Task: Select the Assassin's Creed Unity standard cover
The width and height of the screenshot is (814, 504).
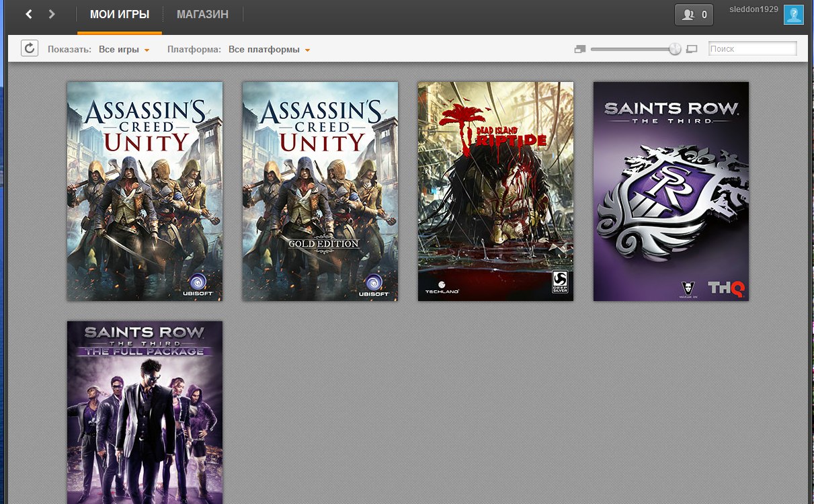Action: pyautogui.click(x=145, y=192)
